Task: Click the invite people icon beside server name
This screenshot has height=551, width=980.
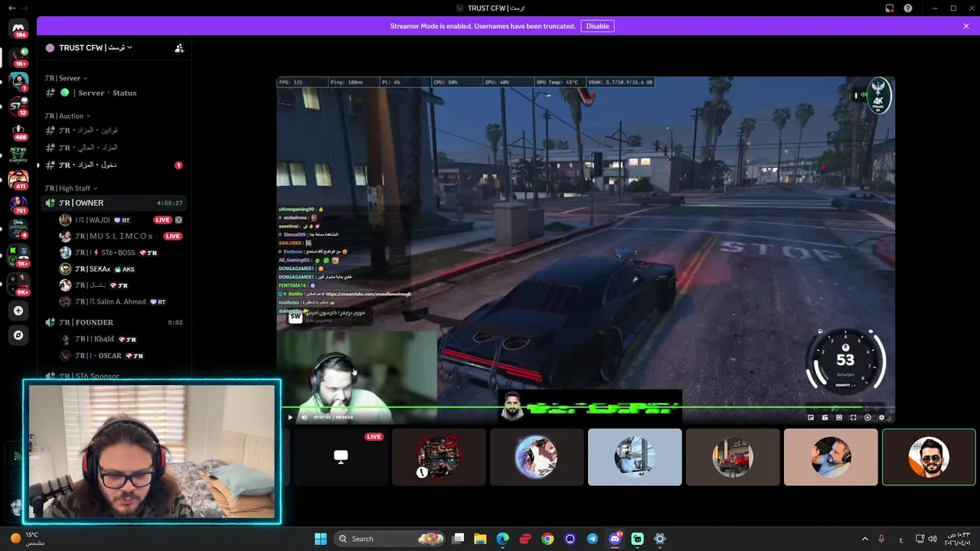Action: click(x=179, y=47)
